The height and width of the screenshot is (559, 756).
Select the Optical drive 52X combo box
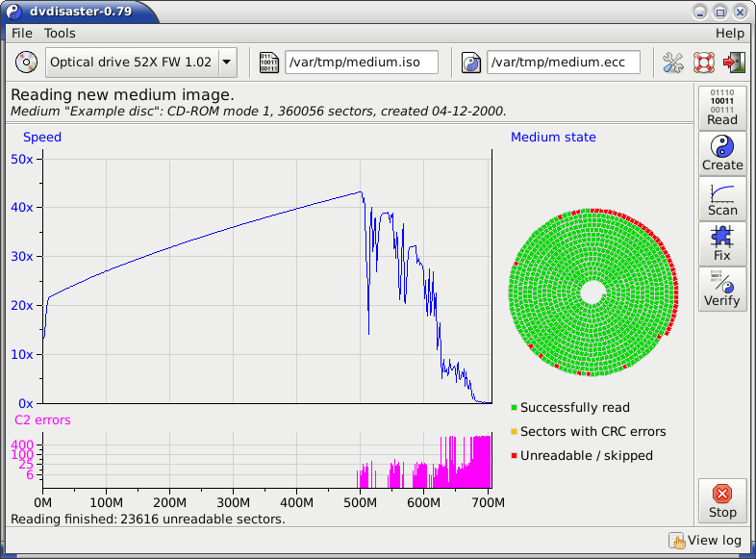[x=131, y=64]
